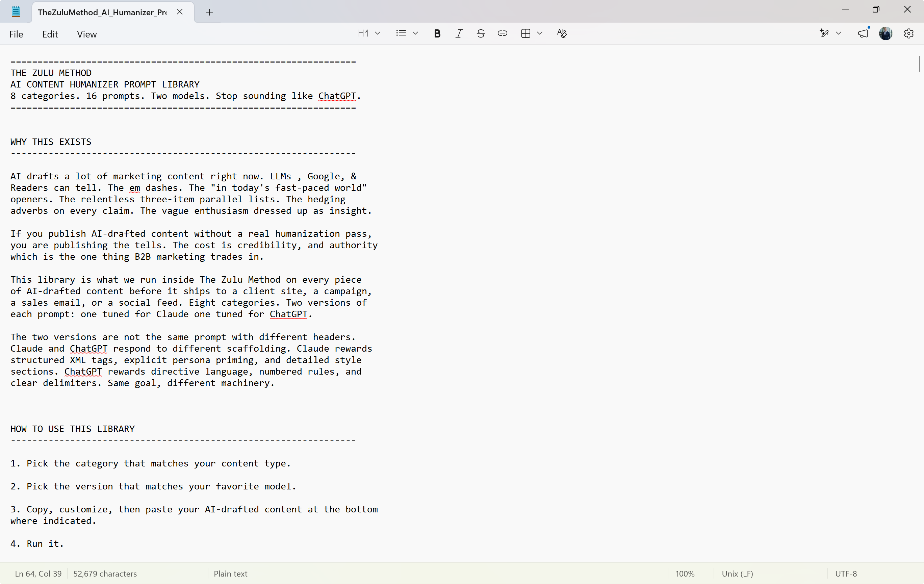Click the vertical scrollbar thumb

point(919,64)
